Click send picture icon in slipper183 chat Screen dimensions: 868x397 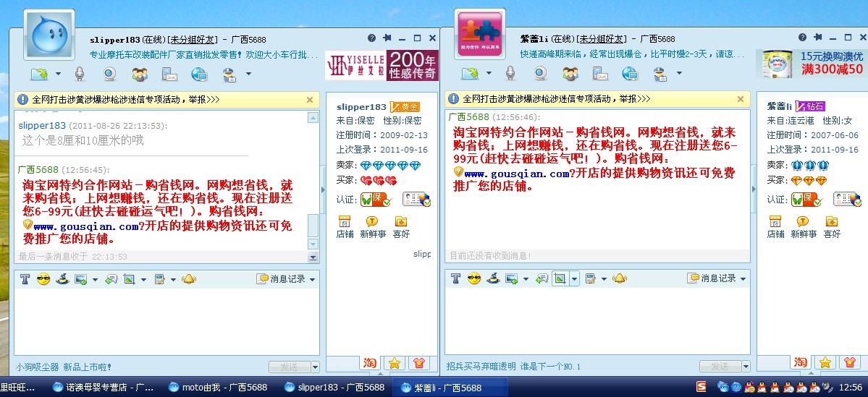click(x=81, y=279)
